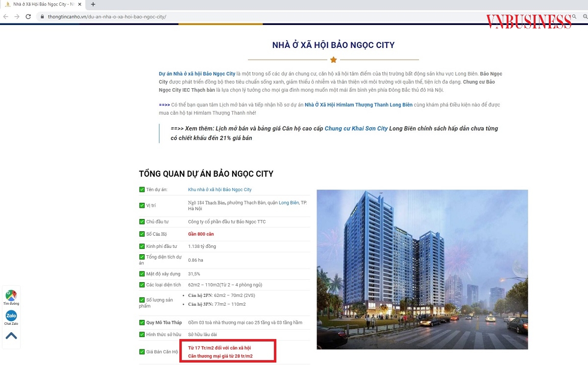
Task: Click the green checkmark beside Tên dự án
Action: [x=141, y=189]
